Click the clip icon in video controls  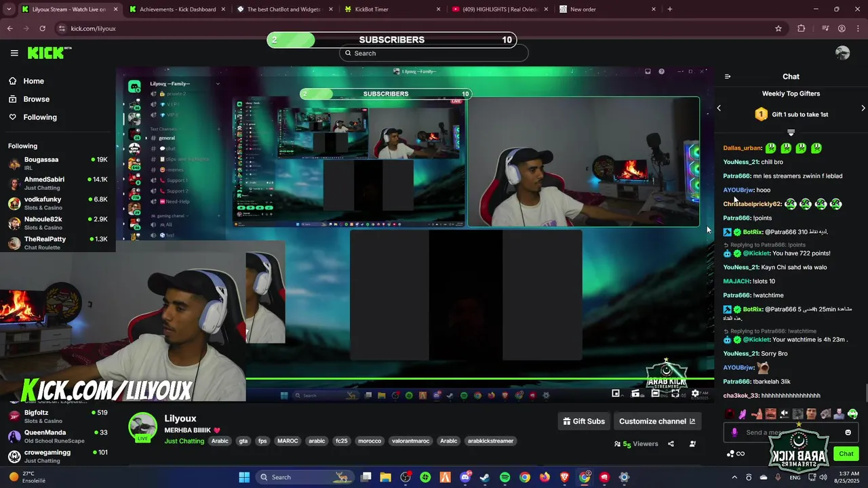pyautogui.click(x=635, y=393)
